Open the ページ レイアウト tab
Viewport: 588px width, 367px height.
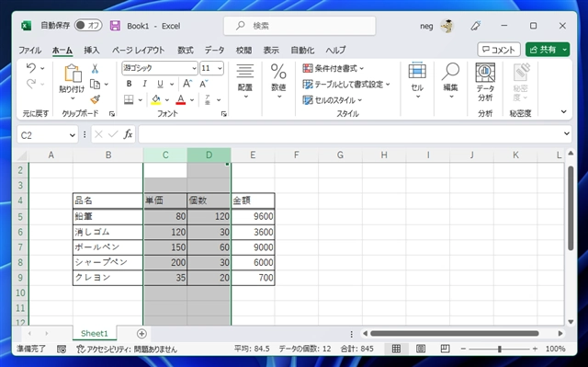click(139, 50)
